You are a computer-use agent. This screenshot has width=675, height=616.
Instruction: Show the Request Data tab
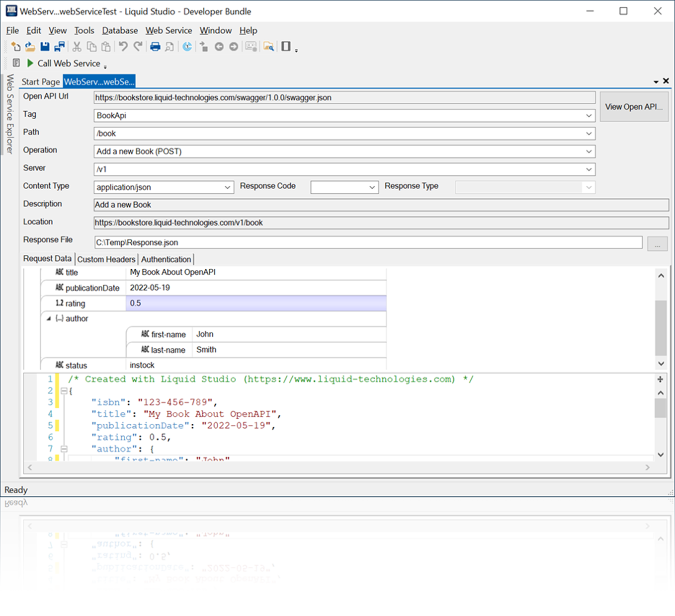click(x=47, y=259)
